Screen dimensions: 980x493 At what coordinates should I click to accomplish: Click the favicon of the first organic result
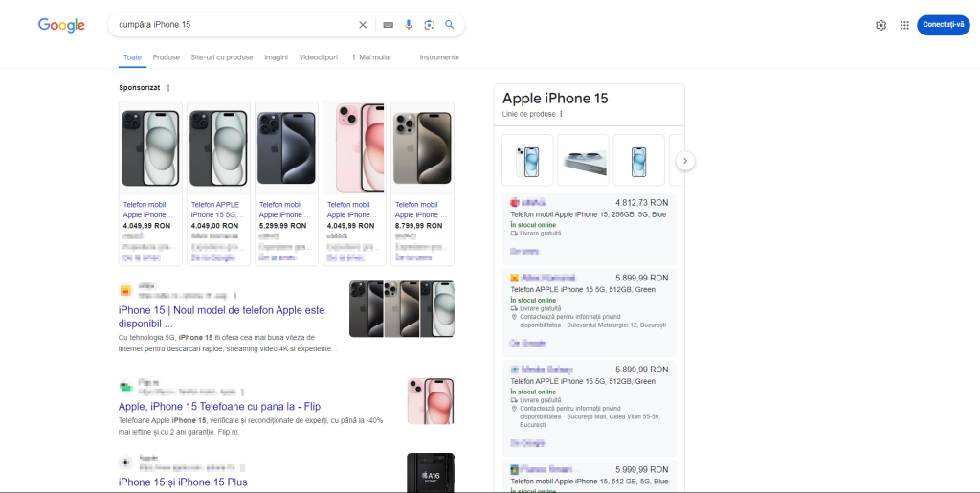(x=125, y=291)
